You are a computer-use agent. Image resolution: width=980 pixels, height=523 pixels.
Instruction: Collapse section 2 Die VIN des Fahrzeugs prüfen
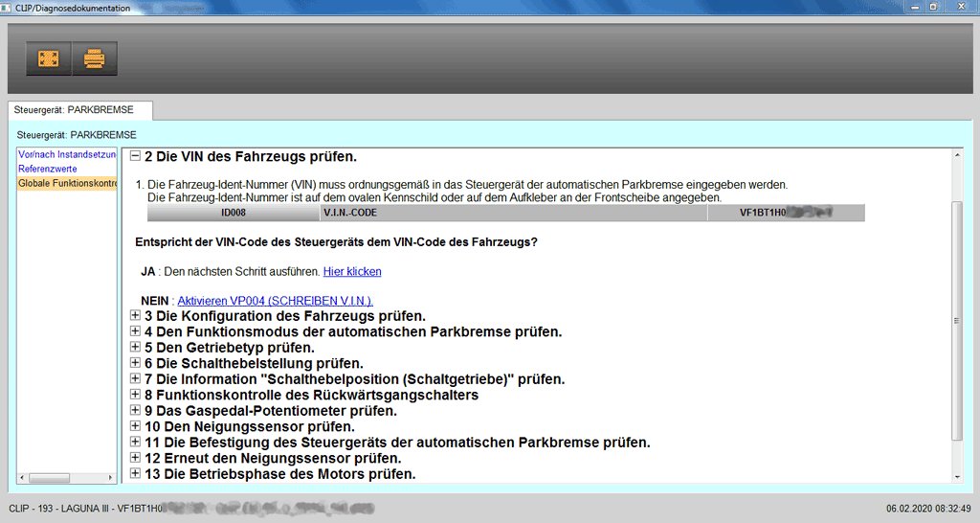click(135, 156)
